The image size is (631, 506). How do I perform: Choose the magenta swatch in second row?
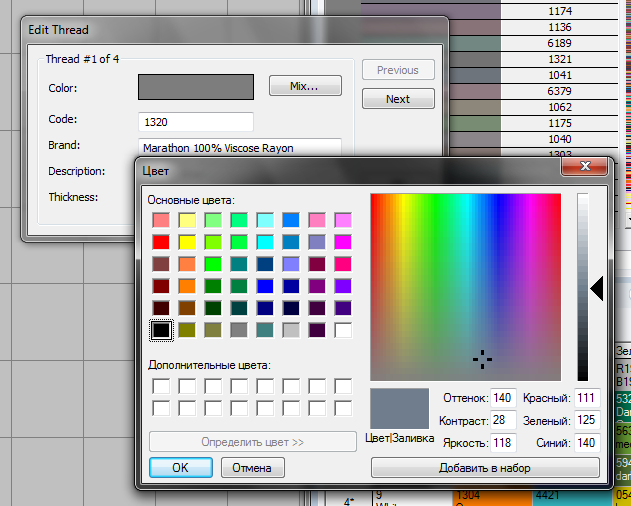click(x=343, y=241)
